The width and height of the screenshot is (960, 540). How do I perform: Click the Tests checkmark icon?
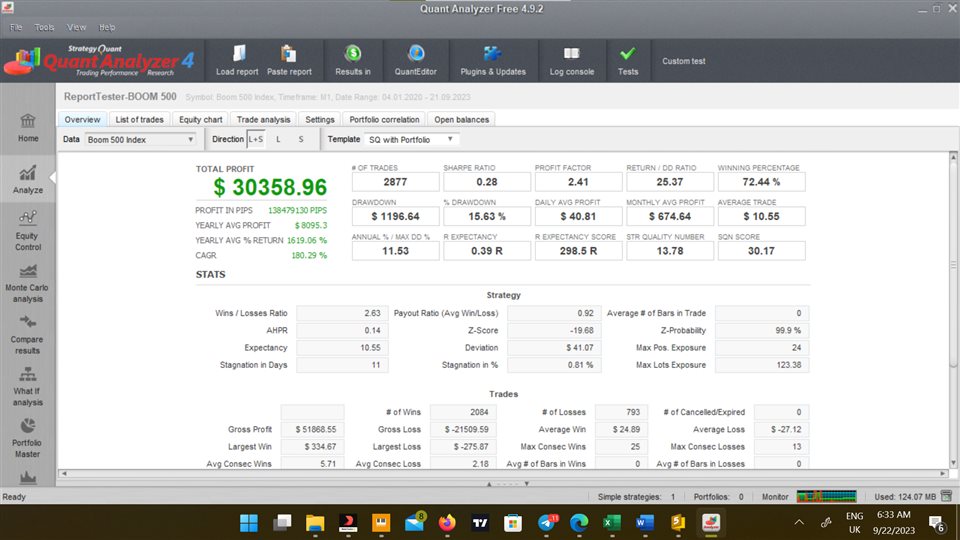tap(627, 55)
